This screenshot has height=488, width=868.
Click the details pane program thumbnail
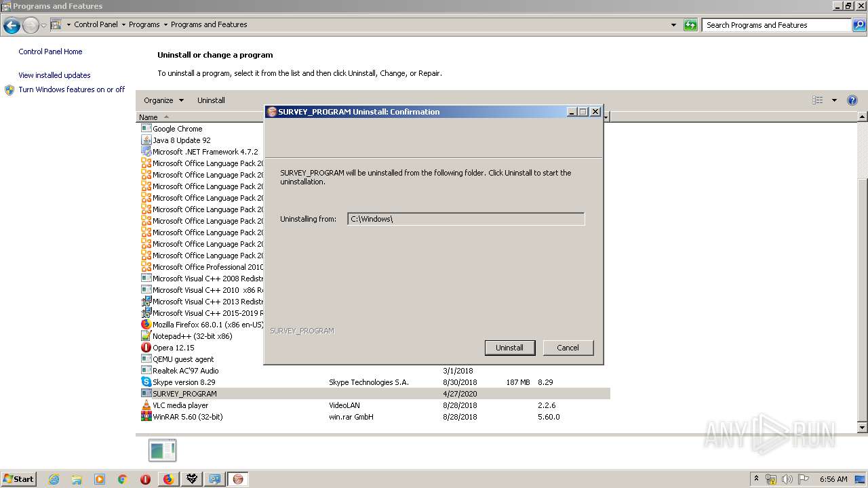click(x=162, y=451)
